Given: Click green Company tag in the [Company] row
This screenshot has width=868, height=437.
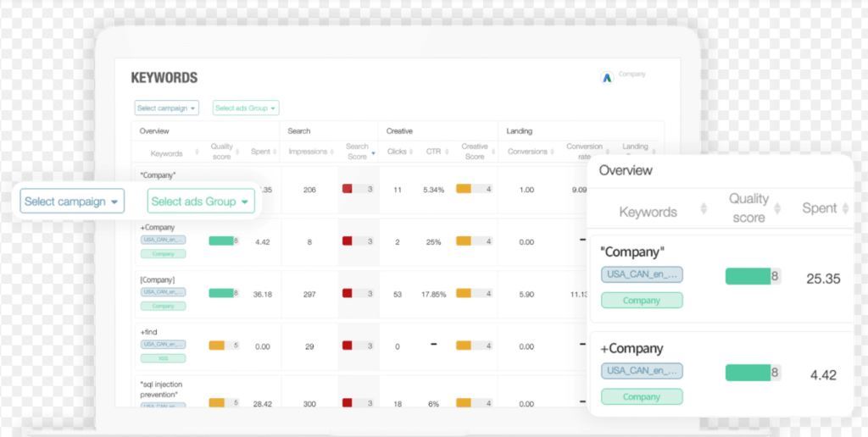Looking at the screenshot, I should pyautogui.click(x=164, y=306).
